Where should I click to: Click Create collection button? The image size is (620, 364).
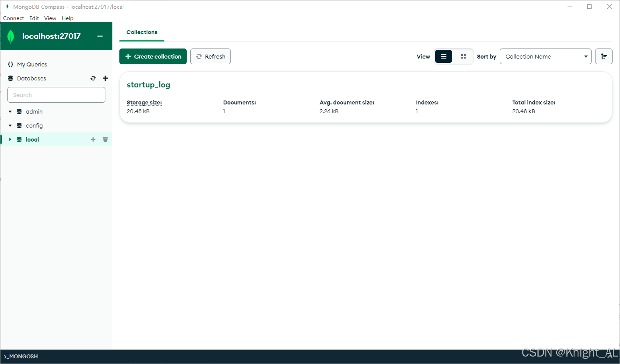pos(153,56)
